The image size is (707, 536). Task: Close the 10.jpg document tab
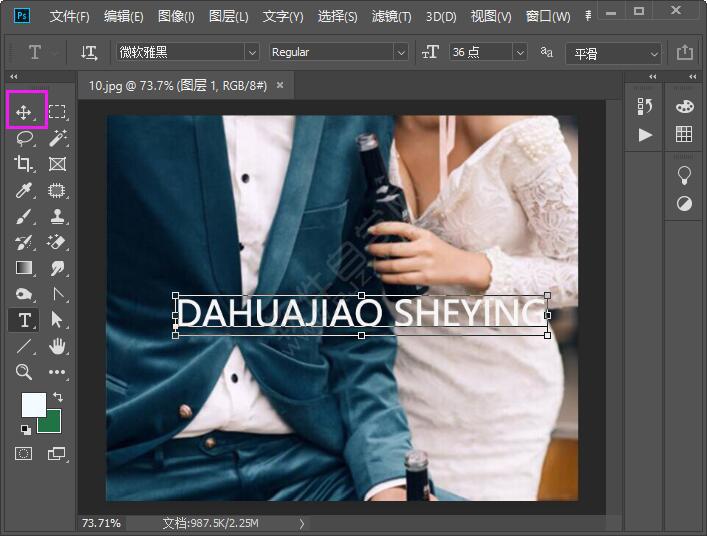coord(280,85)
